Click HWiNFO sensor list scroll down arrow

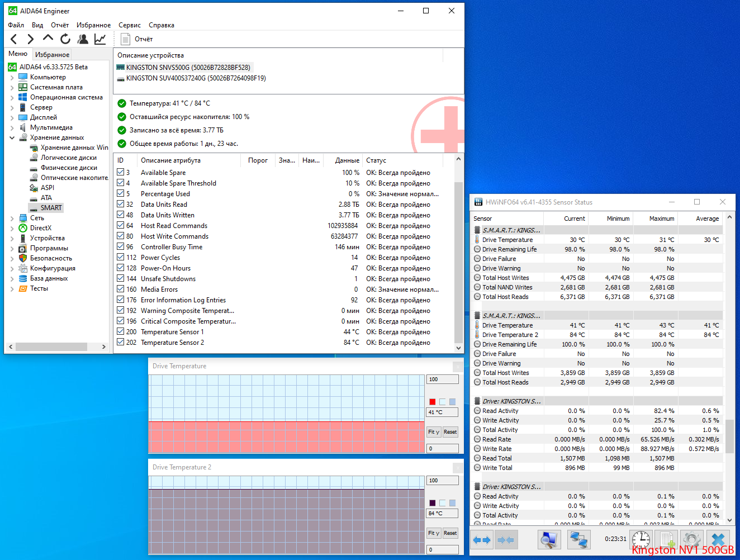[729, 520]
